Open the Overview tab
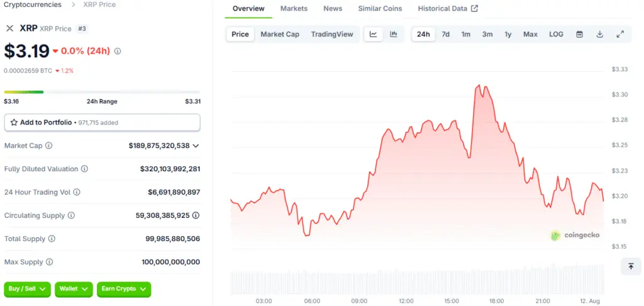This screenshot has width=644, height=306. tap(248, 9)
